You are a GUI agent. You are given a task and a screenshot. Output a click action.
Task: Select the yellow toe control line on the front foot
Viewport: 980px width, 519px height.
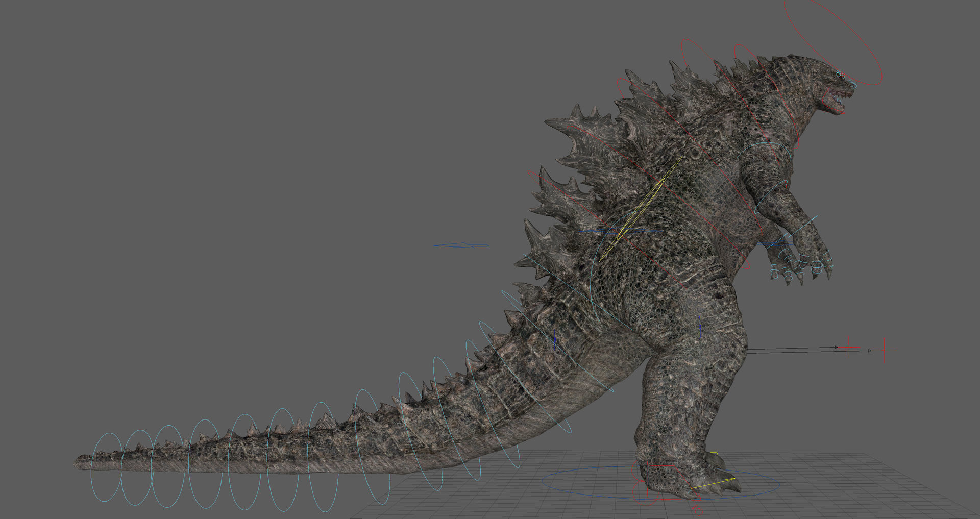[713, 484]
